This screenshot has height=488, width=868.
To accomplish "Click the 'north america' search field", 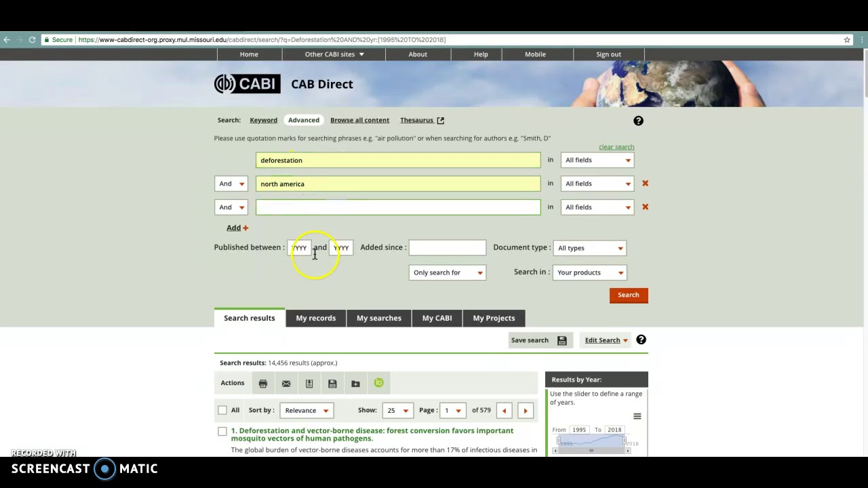I will click(398, 184).
